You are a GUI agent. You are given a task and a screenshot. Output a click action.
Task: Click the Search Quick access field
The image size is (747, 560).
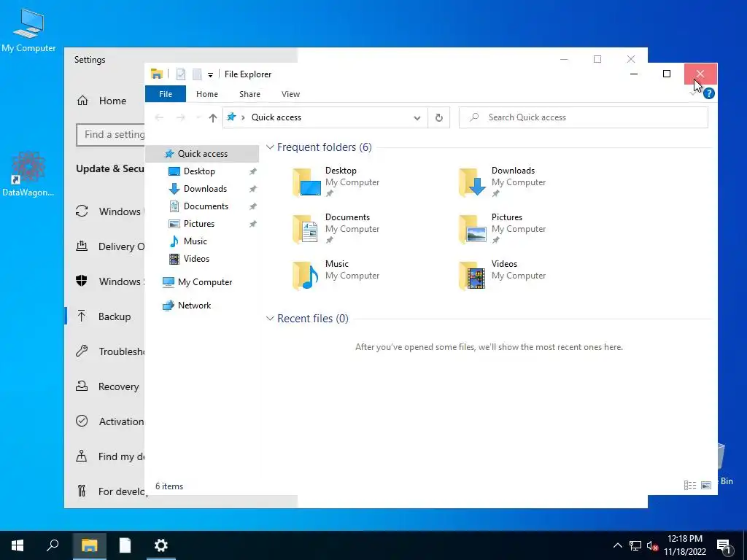tap(583, 117)
